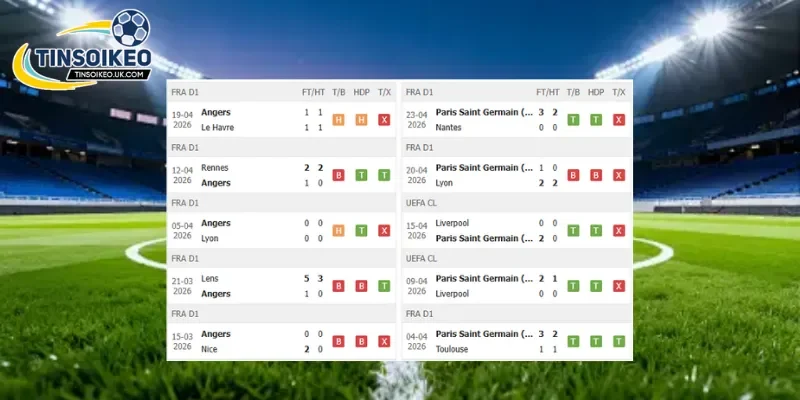Click team name Nantes
The image size is (800, 400).
(448, 128)
